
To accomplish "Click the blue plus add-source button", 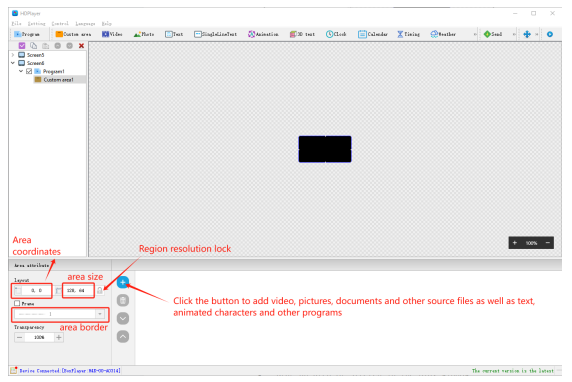I will [x=123, y=282].
